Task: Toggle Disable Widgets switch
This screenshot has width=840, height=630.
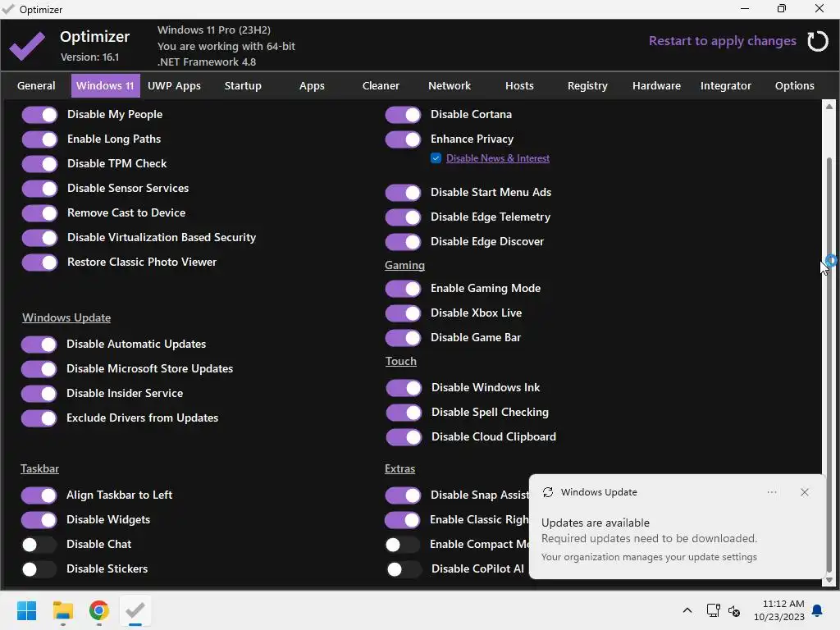Action: pos(39,520)
